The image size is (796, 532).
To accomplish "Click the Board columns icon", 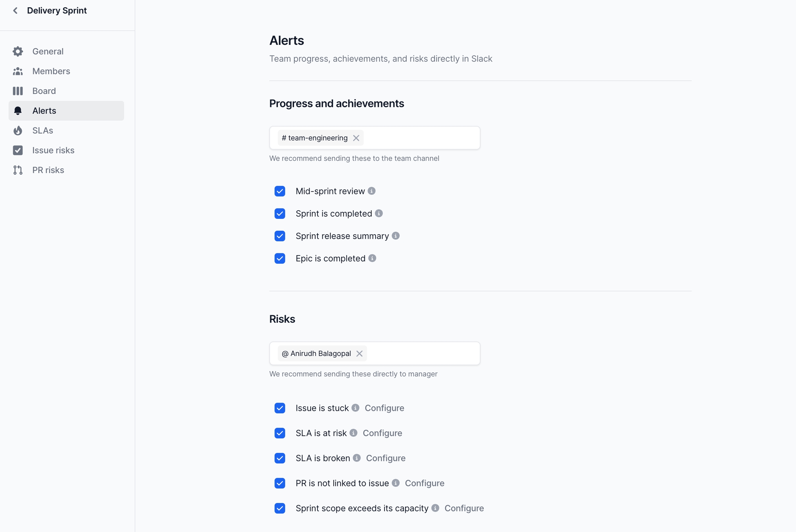I will [18, 91].
